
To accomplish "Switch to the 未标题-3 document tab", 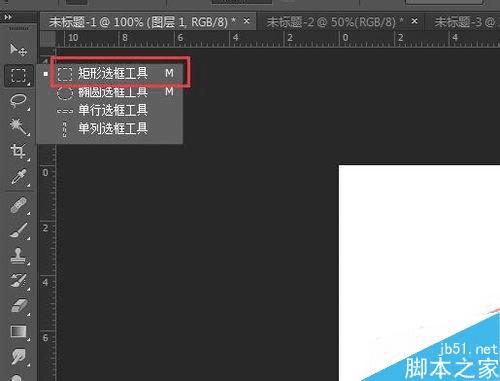I will click(463, 22).
